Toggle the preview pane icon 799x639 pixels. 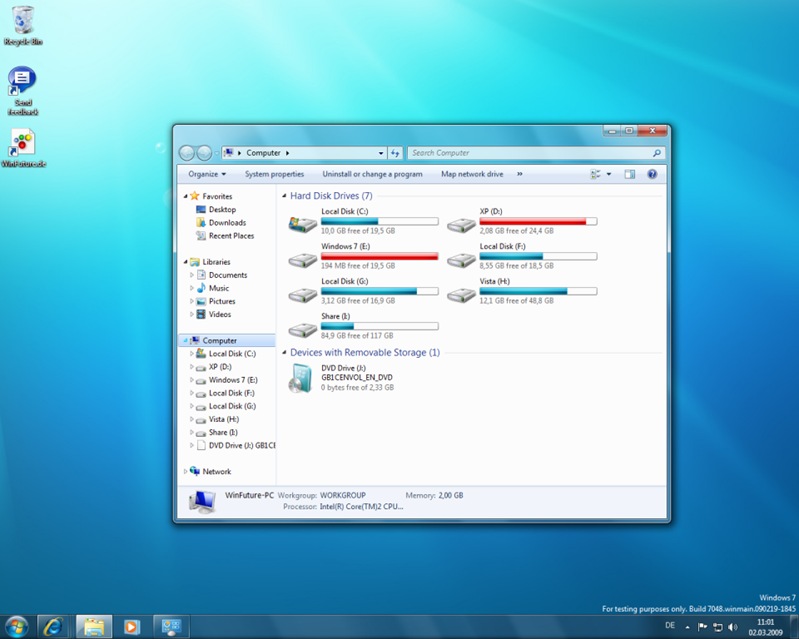click(630, 174)
